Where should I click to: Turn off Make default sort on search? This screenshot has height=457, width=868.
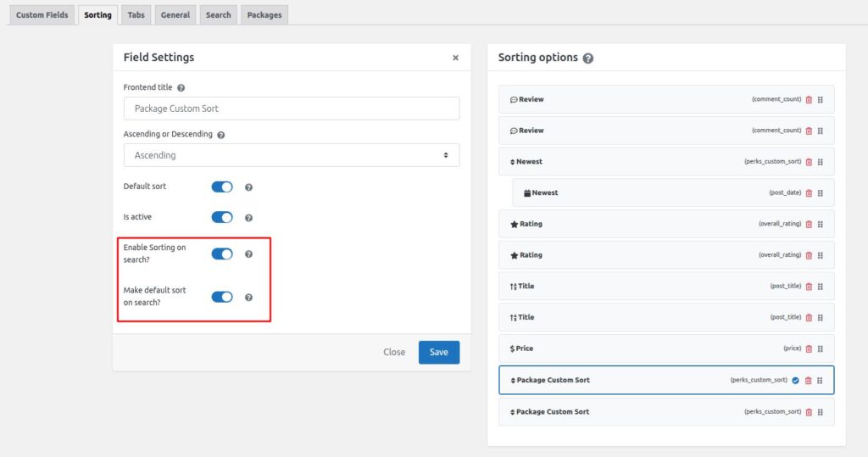pyautogui.click(x=222, y=297)
